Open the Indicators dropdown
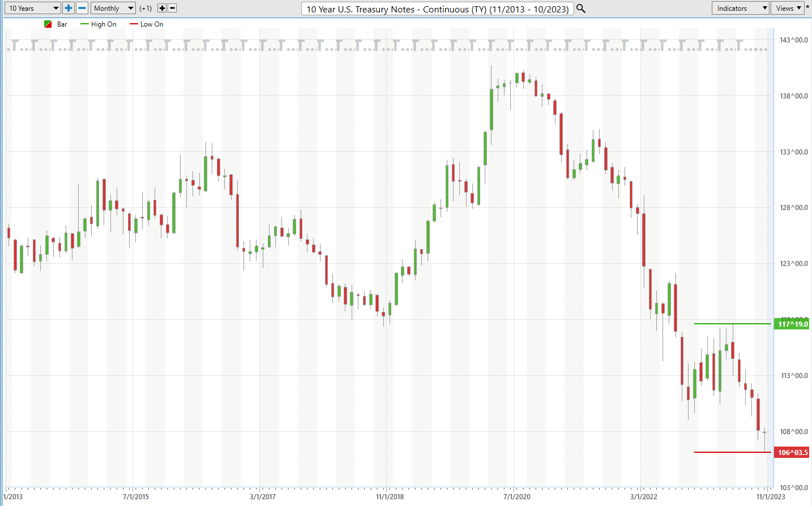 741,8
